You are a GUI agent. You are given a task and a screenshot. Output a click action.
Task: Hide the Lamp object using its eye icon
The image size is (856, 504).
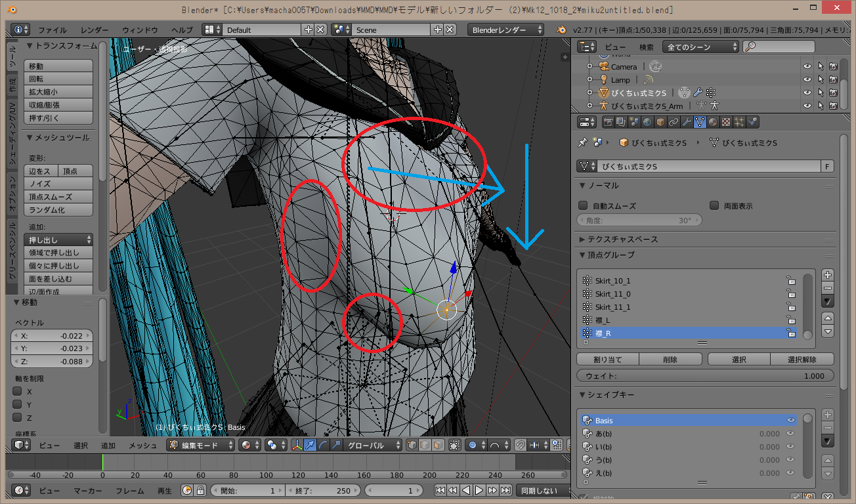807,79
